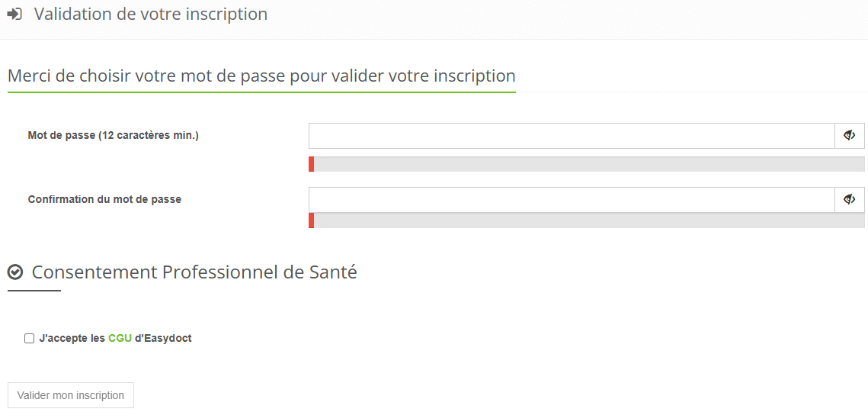The height and width of the screenshot is (412, 868).
Task: Click the Merci de choisir votre mot de passe heading
Action: pyautogui.click(x=261, y=76)
